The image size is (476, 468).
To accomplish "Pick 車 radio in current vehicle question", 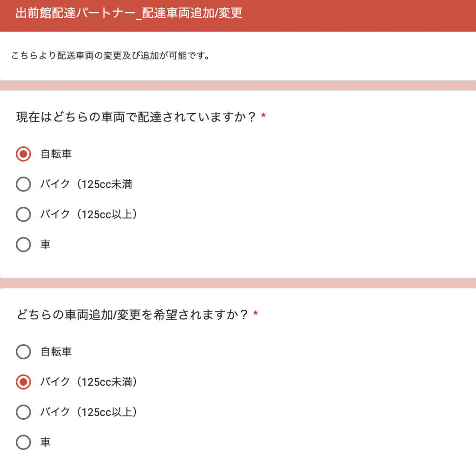I will point(23,244).
